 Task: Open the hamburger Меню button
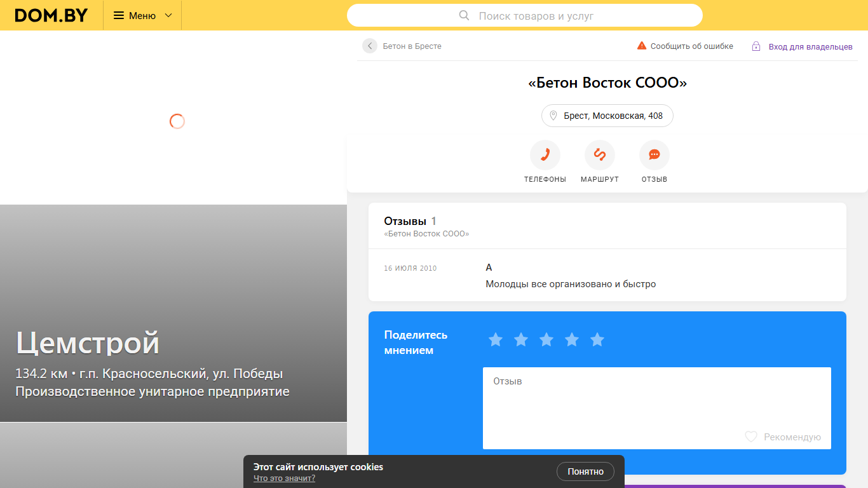(142, 15)
